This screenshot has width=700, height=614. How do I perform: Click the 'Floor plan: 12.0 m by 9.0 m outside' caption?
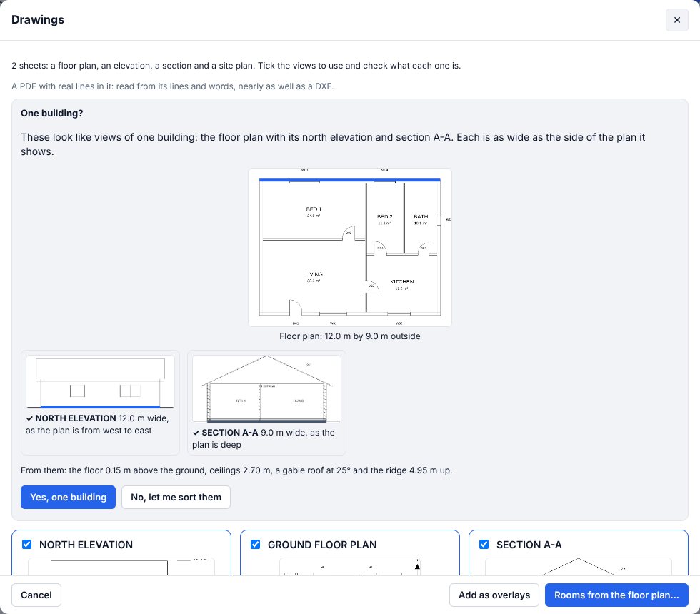(350, 336)
